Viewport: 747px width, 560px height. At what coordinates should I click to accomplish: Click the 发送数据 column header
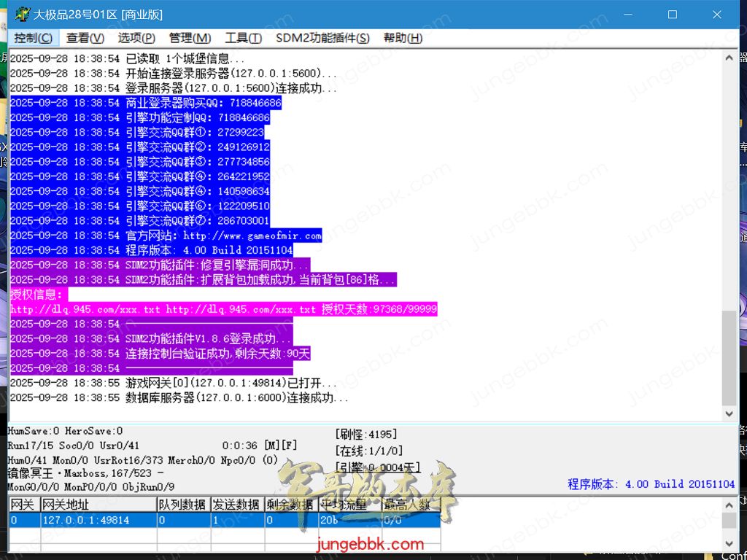pyautogui.click(x=237, y=505)
